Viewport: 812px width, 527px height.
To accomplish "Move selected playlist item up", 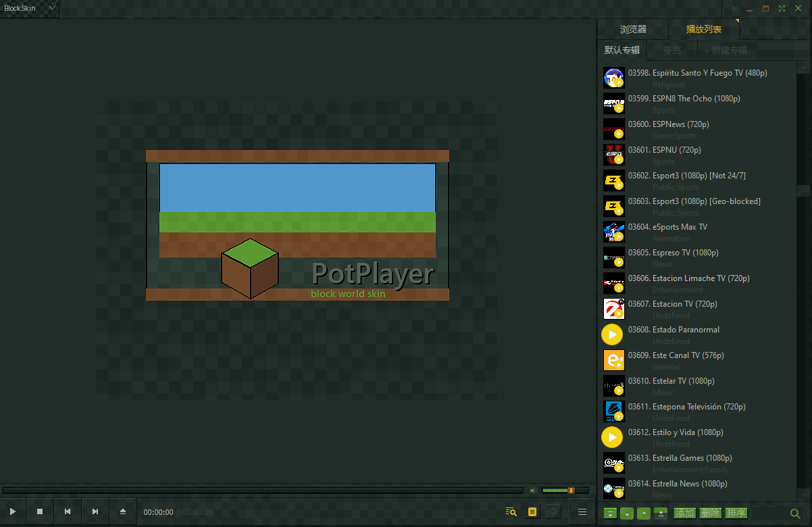I will [x=627, y=513].
